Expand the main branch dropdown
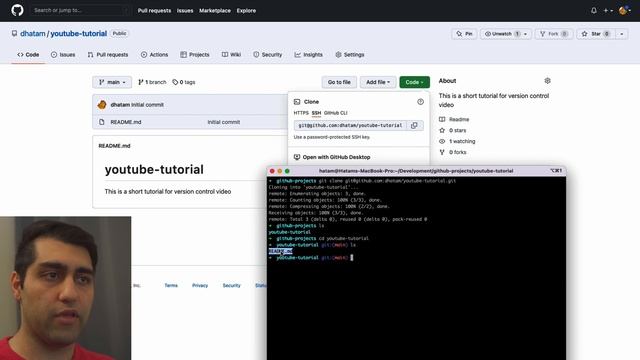The height and width of the screenshot is (360, 640). pyautogui.click(x=112, y=82)
